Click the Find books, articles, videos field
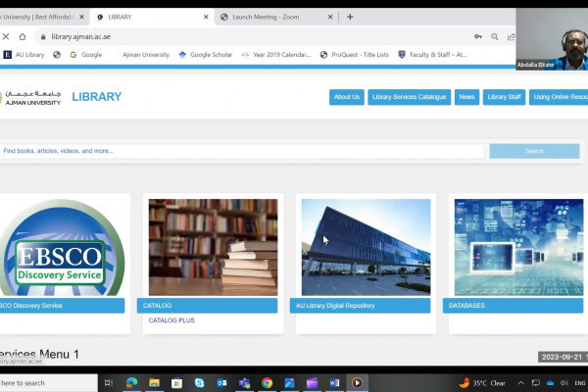 click(242, 151)
